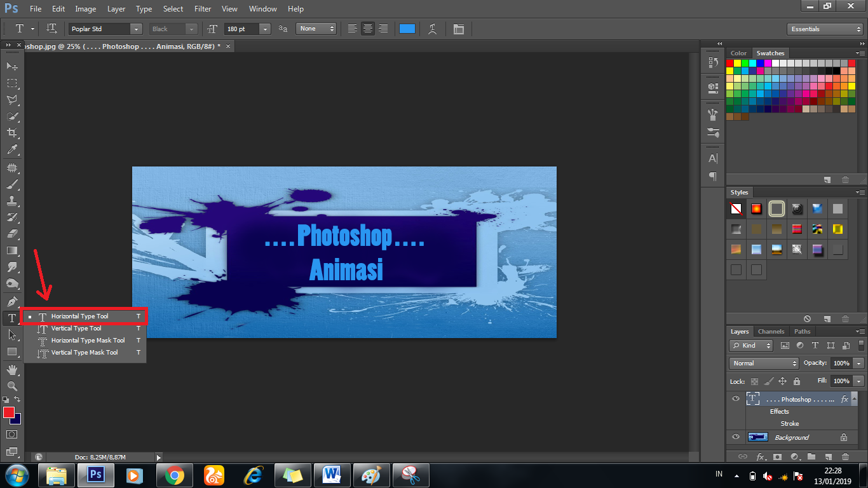Screen dimensions: 868x488
Task: Open the Create warped text dialog
Action: [433, 29]
